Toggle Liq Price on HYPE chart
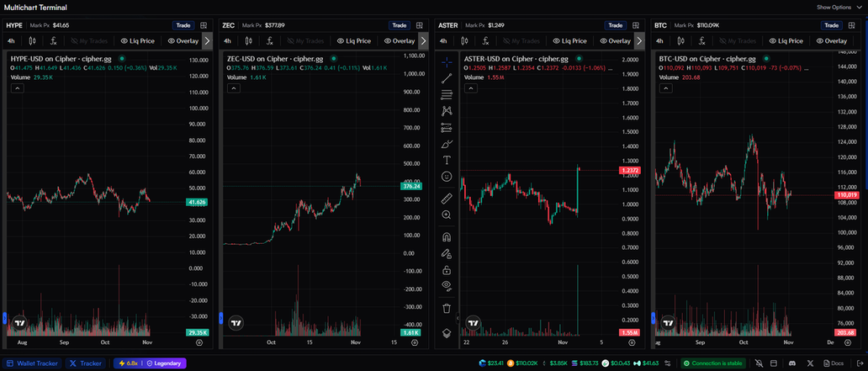This screenshot has height=371, width=868. click(x=135, y=40)
